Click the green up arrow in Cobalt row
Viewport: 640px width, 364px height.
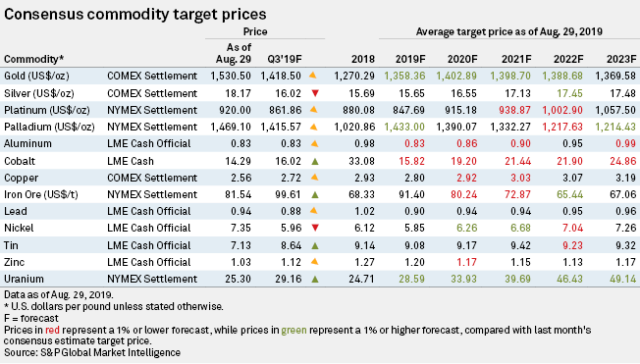click(315, 161)
